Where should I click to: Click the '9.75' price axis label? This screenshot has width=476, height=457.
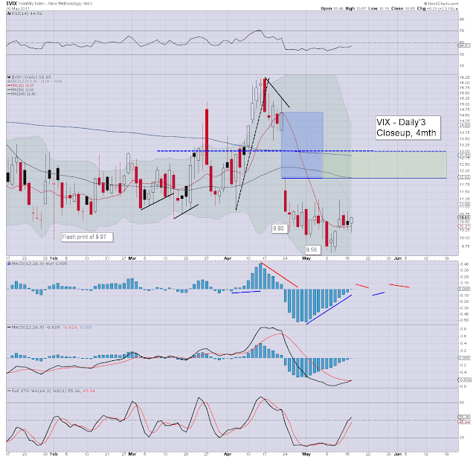coord(465,246)
